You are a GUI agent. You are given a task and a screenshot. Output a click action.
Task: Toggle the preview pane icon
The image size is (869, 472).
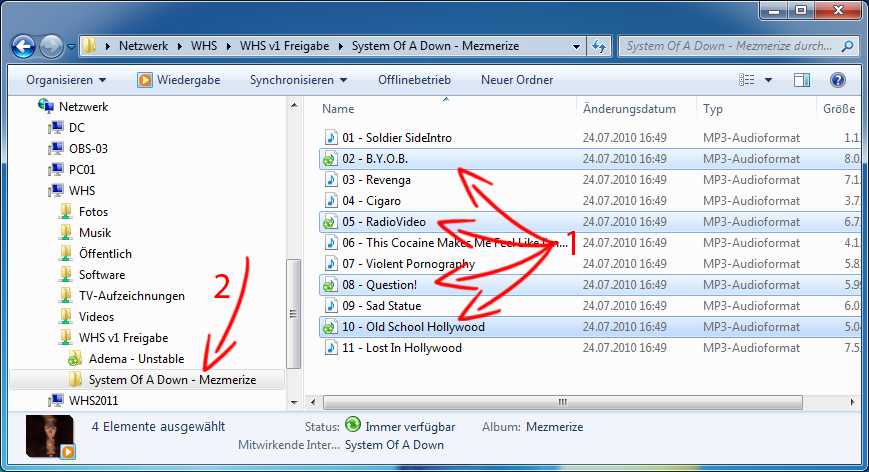coord(801,80)
